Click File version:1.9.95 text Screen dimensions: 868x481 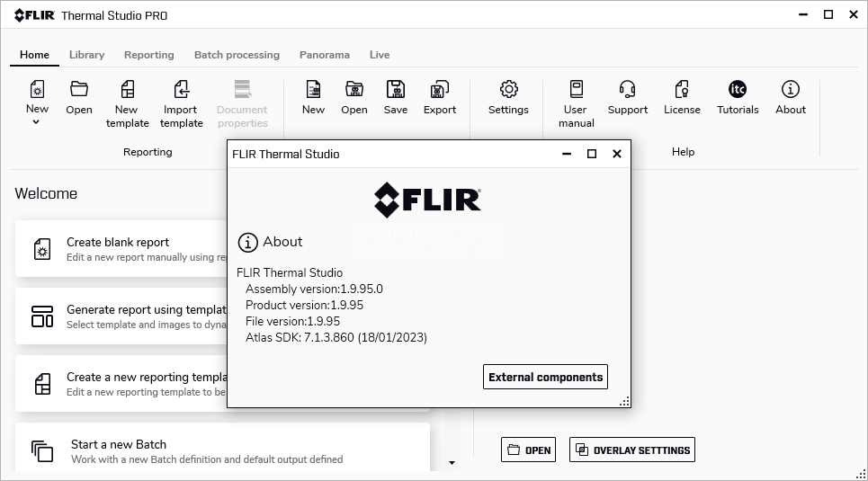pyautogui.click(x=293, y=321)
